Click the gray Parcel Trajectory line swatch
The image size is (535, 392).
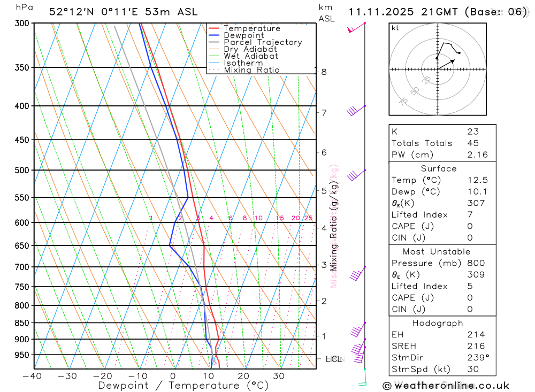(214, 42)
